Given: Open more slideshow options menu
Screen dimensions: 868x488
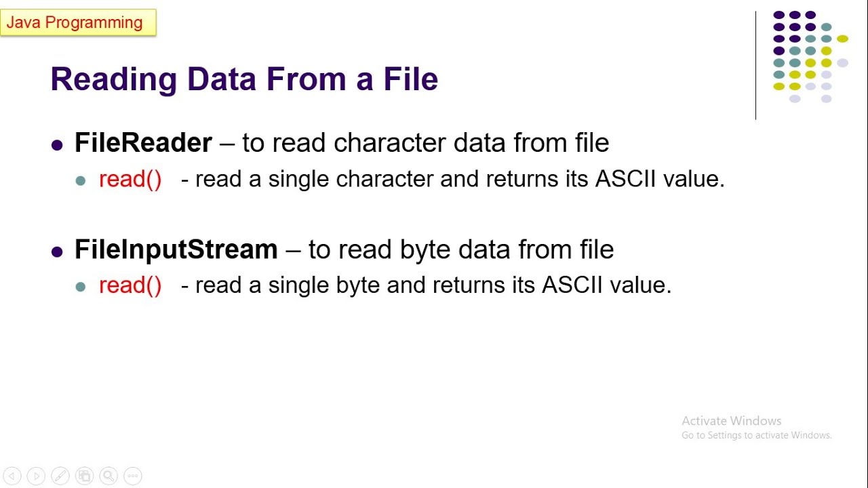Looking at the screenshot, I should click(133, 476).
